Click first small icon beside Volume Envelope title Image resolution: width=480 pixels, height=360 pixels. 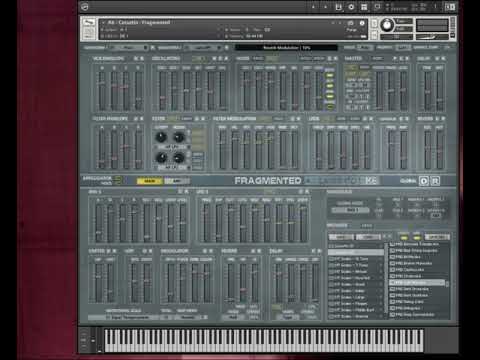point(136,58)
